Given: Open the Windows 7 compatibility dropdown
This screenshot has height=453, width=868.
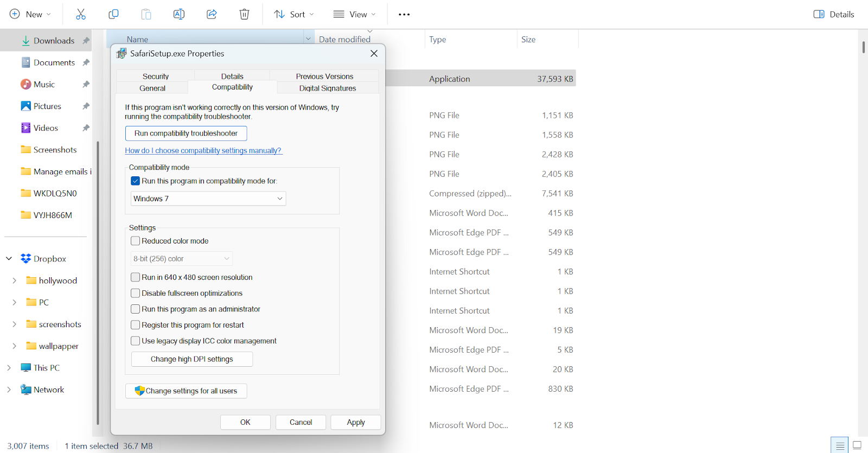Looking at the screenshot, I should [208, 199].
